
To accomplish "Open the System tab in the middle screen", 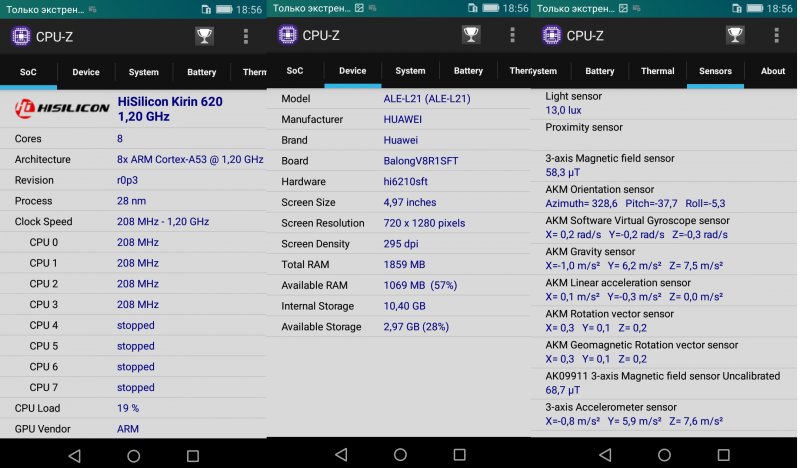I will pos(410,70).
